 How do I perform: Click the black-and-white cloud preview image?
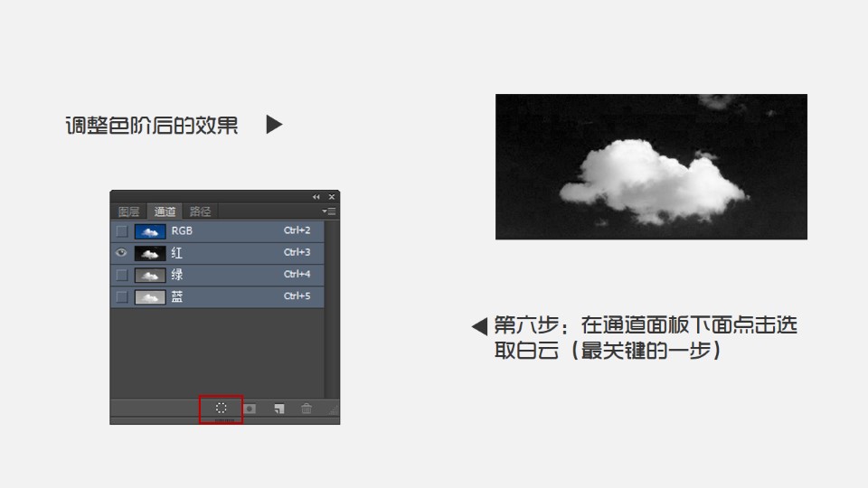click(x=651, y=167)
